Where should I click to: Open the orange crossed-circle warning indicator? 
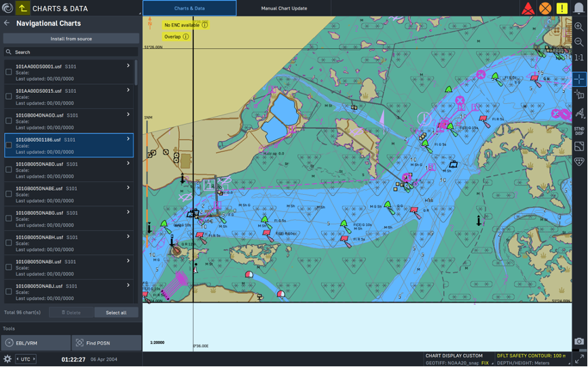click(545, 8)
